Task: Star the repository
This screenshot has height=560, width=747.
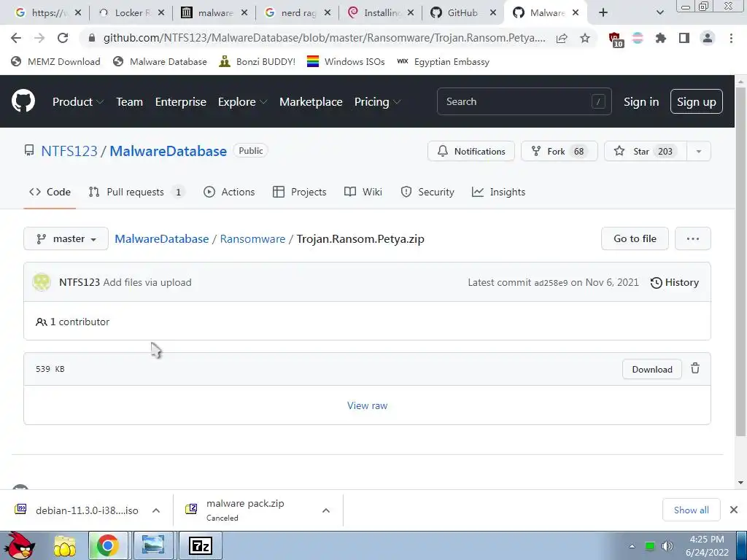Action: click(x=646, y=152)
